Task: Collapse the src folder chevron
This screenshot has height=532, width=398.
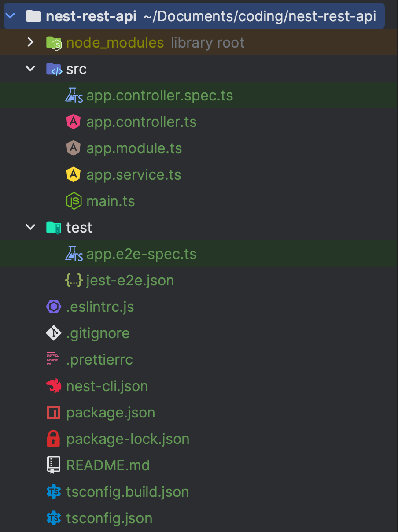Action: pos(30,69)
